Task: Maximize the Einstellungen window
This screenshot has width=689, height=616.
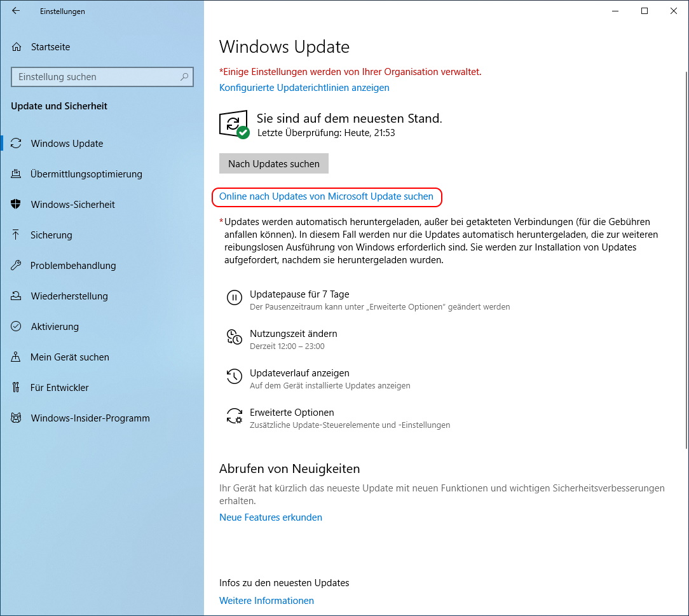Action: coord(644,11)
